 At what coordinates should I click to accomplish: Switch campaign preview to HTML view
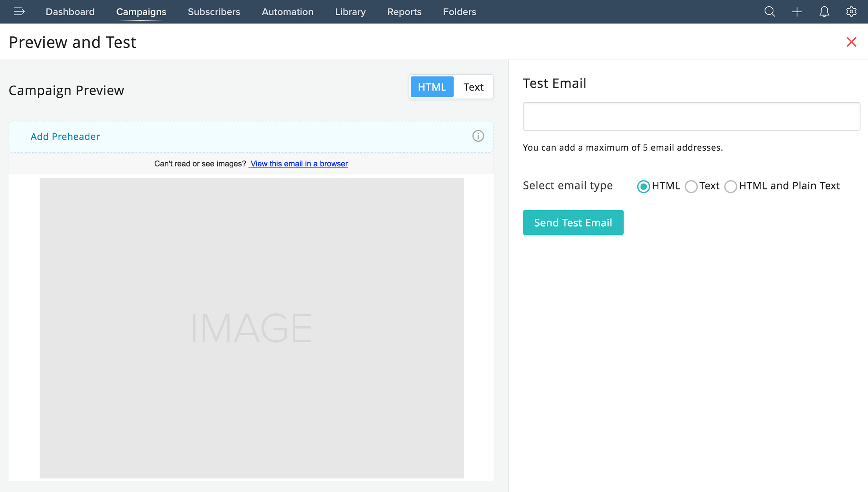pyautogui.click(x=432, y=87)
